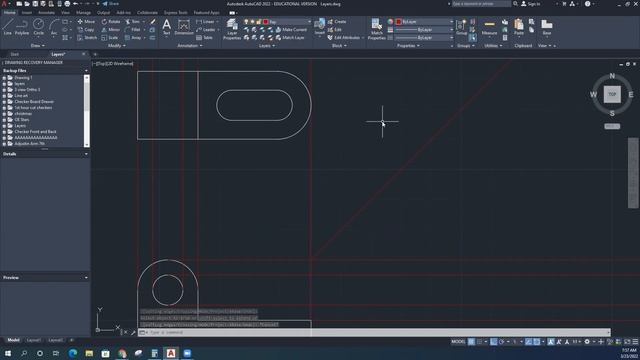640x360 pixels.
Task: Toggle drawing grid display in status bar
Action: (x=471, y=342)
